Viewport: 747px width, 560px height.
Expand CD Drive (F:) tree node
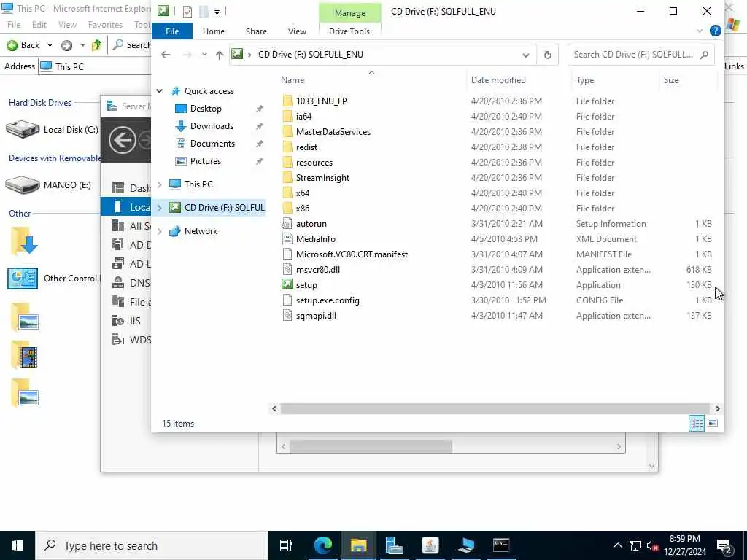160,208
